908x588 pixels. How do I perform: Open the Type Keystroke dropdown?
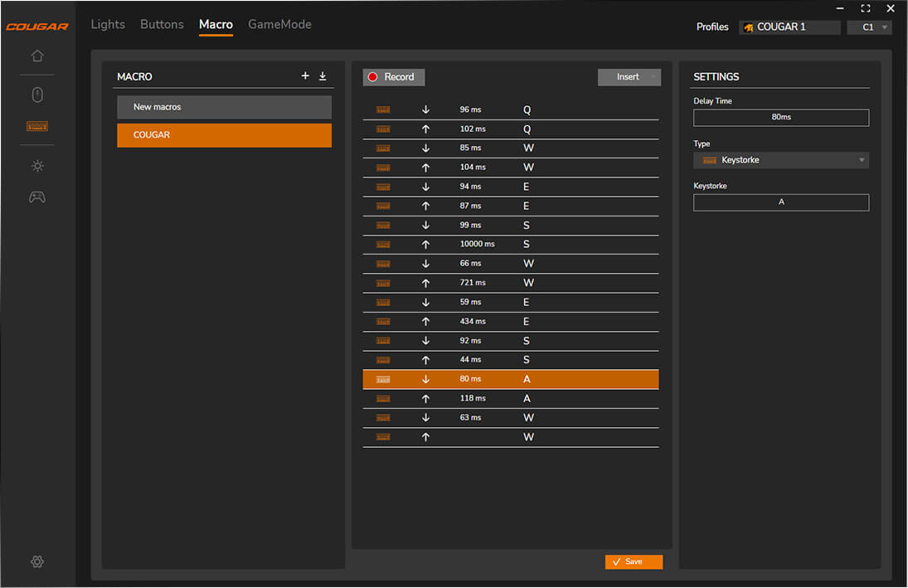[x=781, y=160]
